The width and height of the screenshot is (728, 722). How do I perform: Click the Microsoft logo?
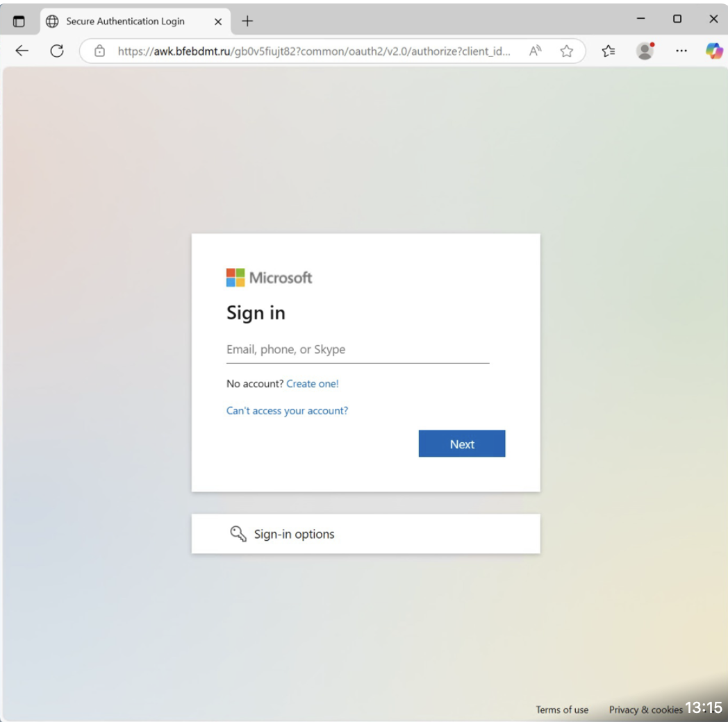click(x=269, y=278)
